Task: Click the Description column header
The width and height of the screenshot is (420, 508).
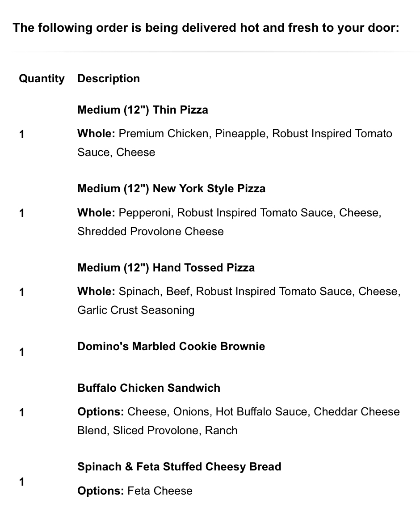Action: click(109, 79)
